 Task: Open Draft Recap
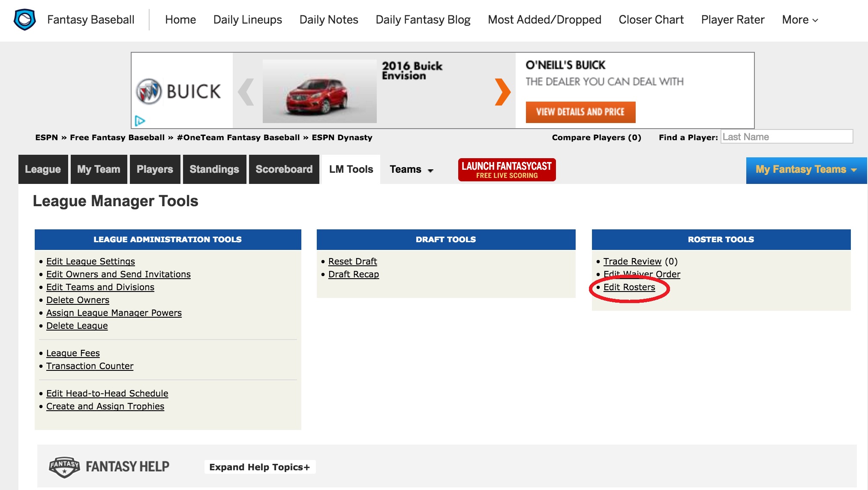click(354, 274)
